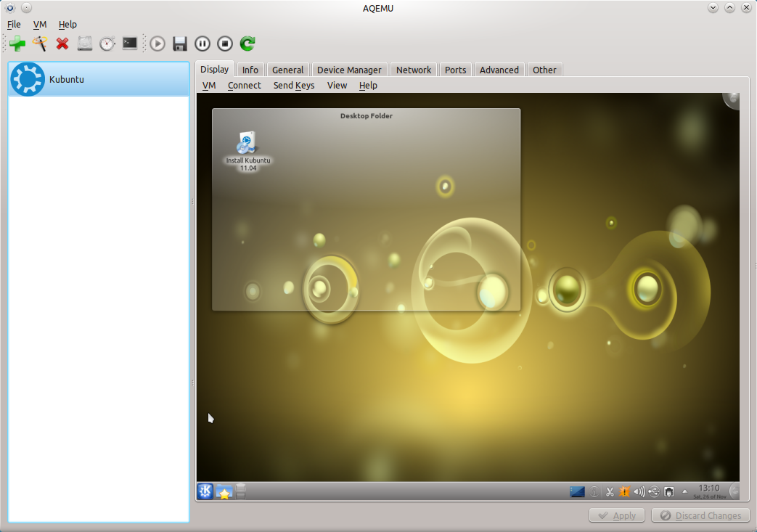Delete VM using the red X icon
The width and height of the screenshot is (757, 532).
click(62, 44)
